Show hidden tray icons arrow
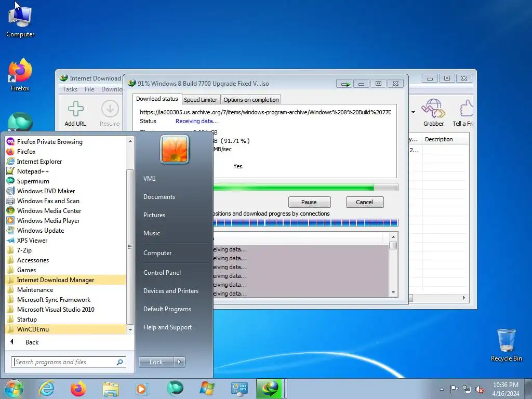532x399 pixels. point(442,389)
